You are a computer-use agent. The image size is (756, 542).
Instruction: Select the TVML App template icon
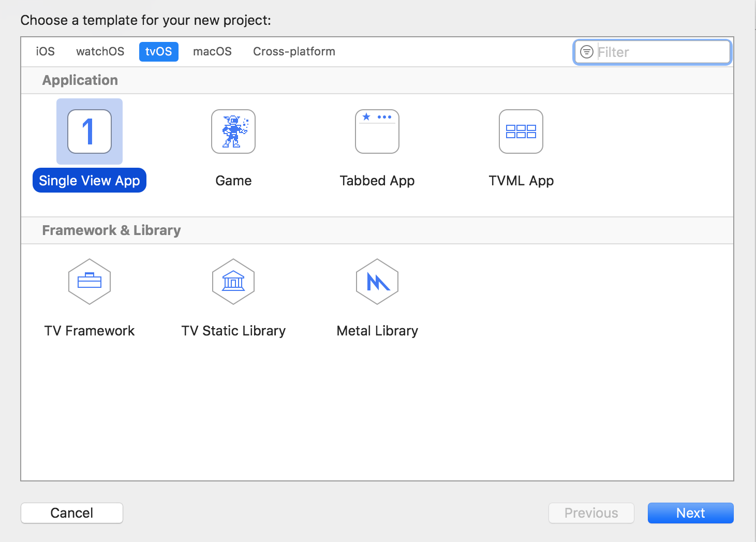(x=521, y=131)
